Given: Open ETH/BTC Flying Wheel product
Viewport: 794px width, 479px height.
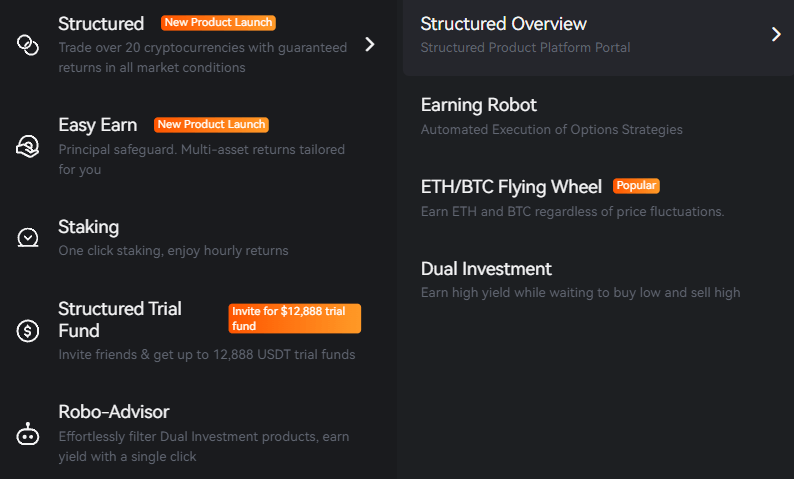Looking at the screenshot, I should [x=511, y=187].
